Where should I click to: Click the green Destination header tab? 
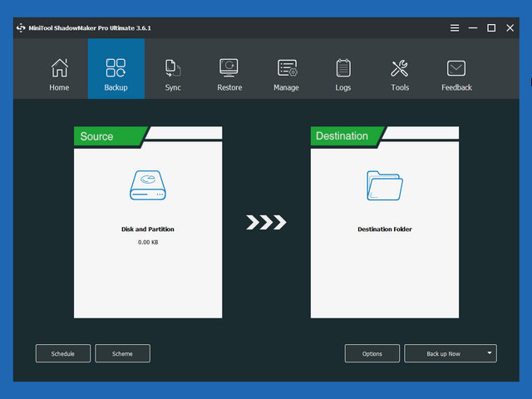343,136
